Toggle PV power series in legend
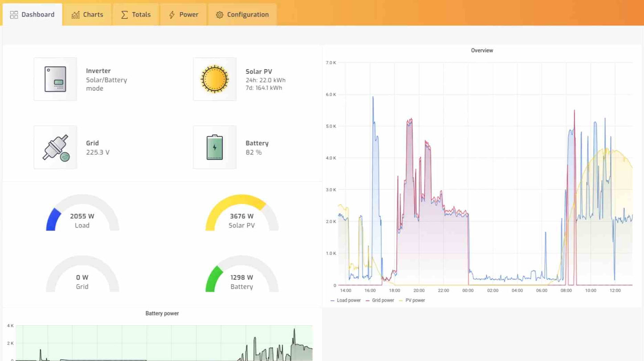 [x=414, y=300]
